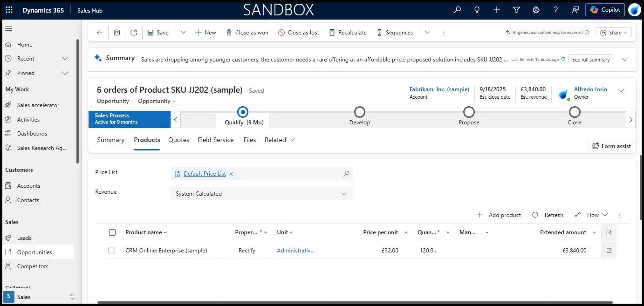This screenshot has height=306, width=644.
Task: Open Form assist panel
Action: click(x=611, y=146)
